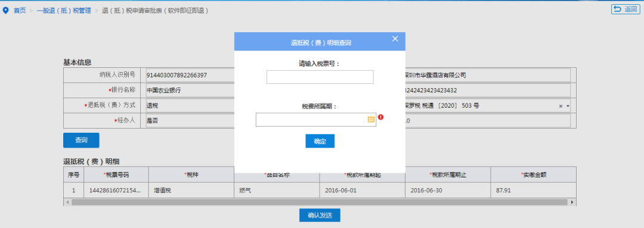
Task: Open the 首页 breadcrumb link
Action: [20, 11]
